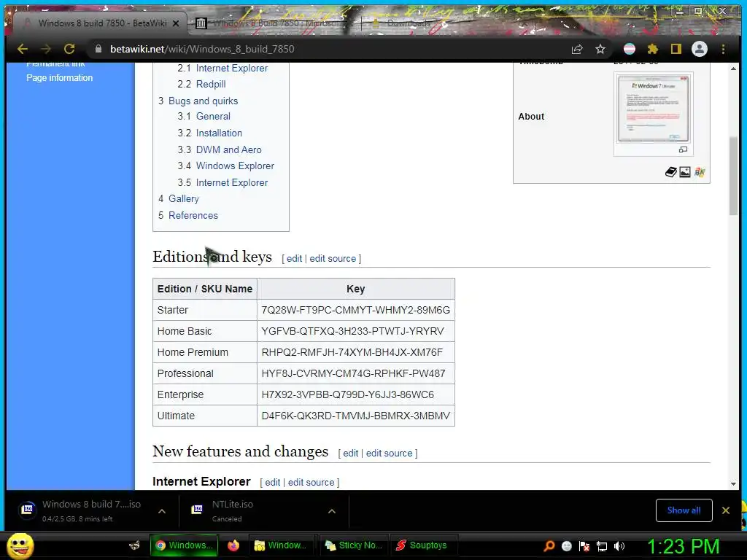The height and width of the screenshot is (560, 747).
Task: Click the network tray icon
Action: (x=602, y=546)
